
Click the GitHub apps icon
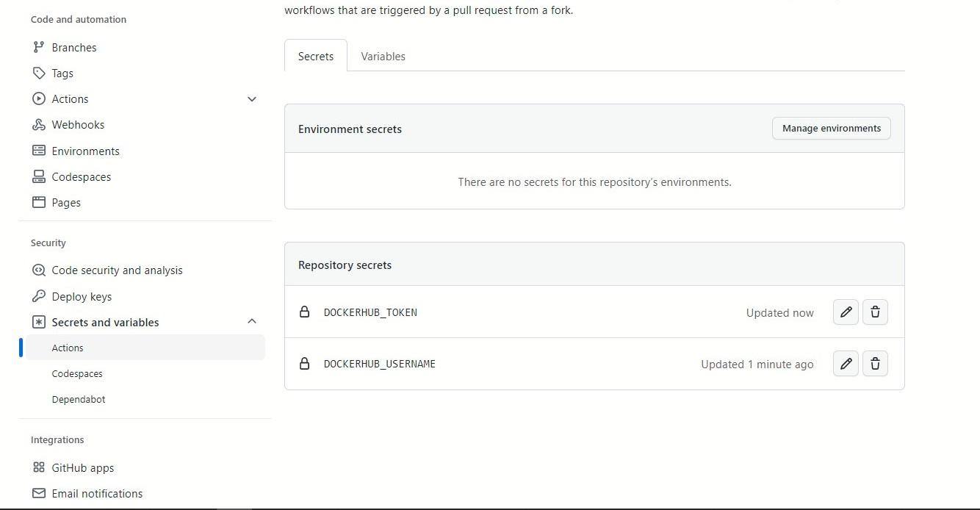(39, 468)
